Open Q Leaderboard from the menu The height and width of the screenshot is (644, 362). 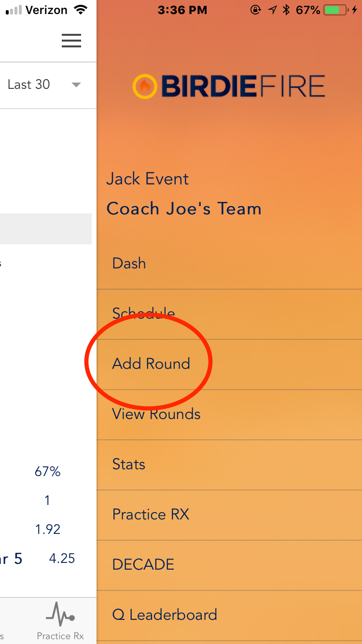coord(164,615)
